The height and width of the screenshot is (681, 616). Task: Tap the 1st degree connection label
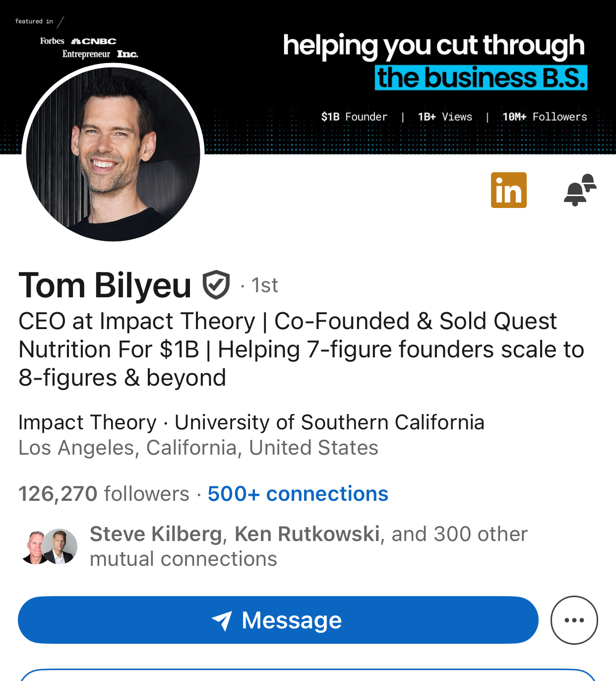(x=264, y=285)
